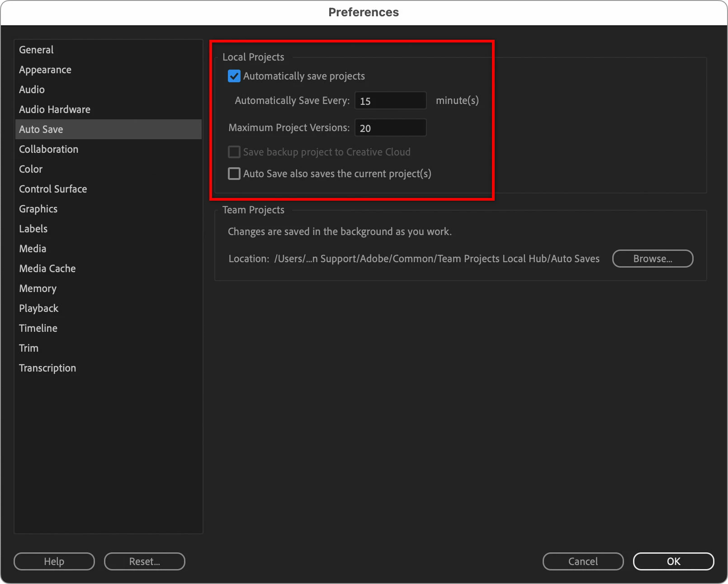Open Control Surface settings
This screenshot has height=584, width=728.
(109, 189)
